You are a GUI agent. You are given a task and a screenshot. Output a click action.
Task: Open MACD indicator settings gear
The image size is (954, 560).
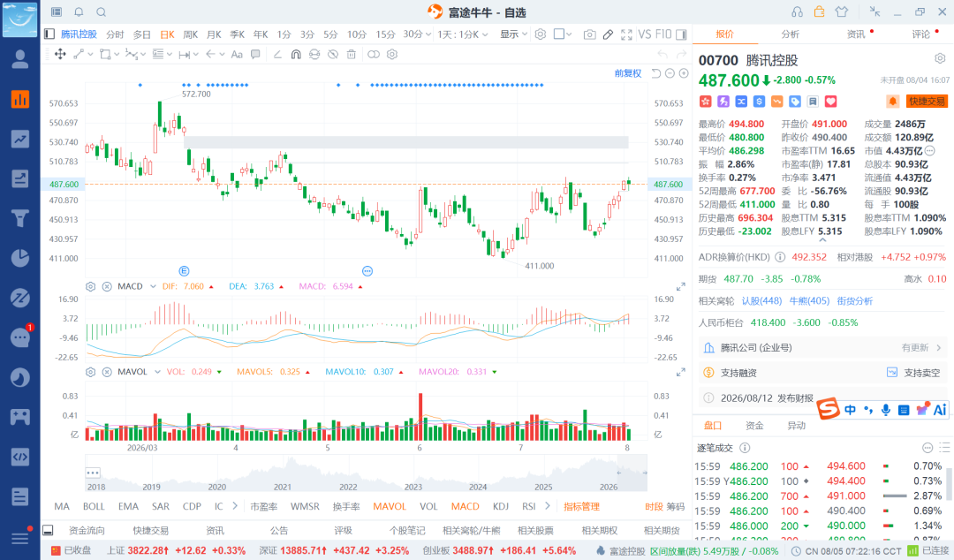[x=91, y=286]
